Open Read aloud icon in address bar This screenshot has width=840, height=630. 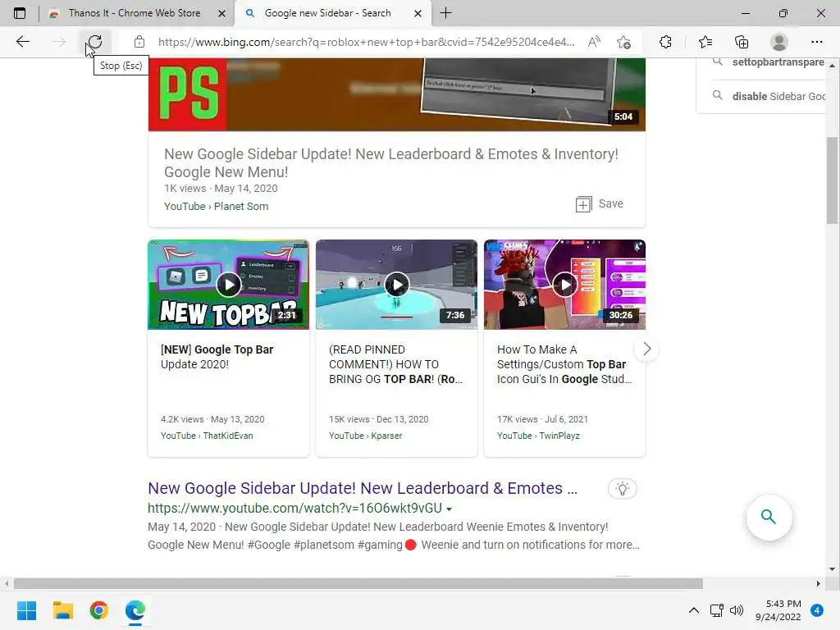(594, 42)
